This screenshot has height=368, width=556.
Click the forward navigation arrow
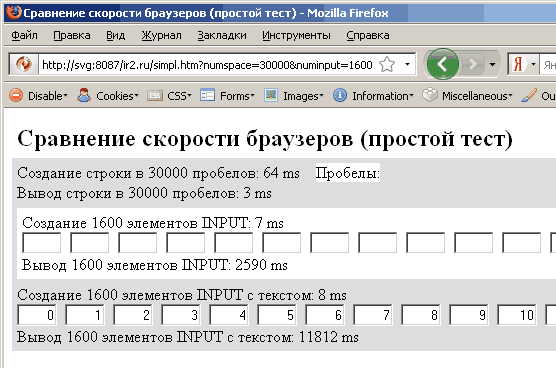click(472, 64)
